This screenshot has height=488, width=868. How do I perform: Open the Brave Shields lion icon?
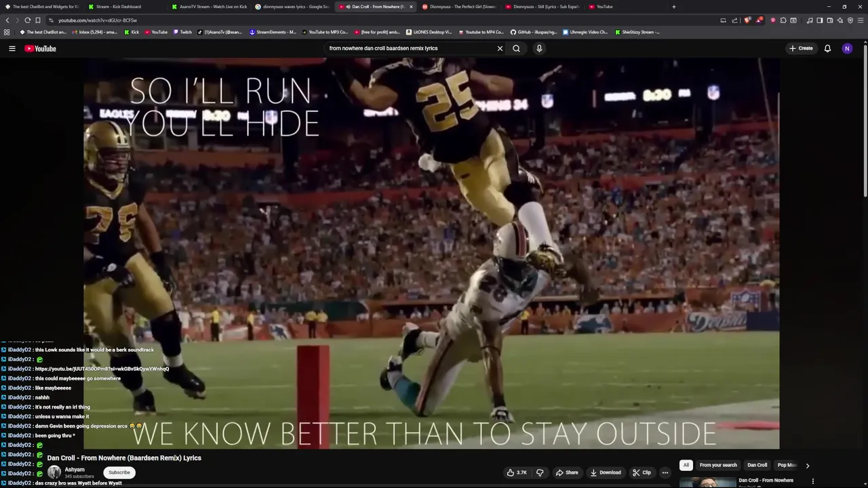coord(747,20)
